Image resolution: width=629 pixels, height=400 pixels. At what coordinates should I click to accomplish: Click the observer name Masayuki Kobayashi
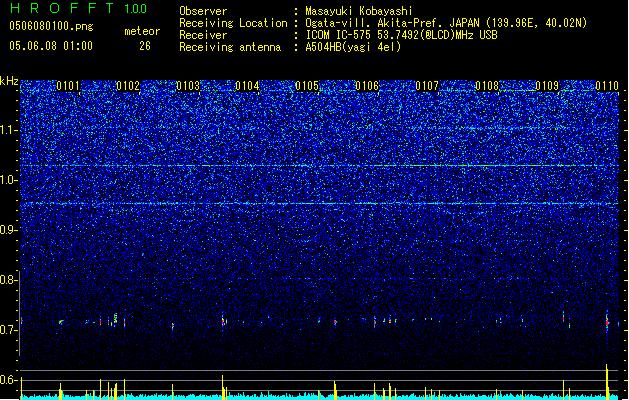[x=359, y=11]
